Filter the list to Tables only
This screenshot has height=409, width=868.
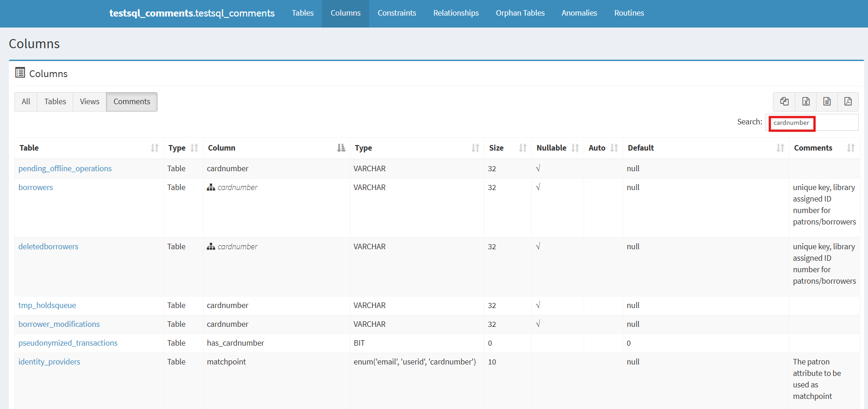(55, 102)
